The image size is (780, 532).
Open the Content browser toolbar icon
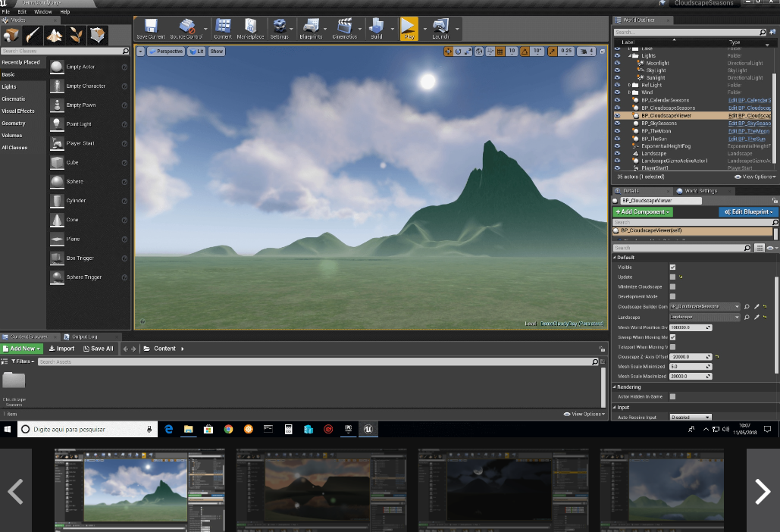223,28
